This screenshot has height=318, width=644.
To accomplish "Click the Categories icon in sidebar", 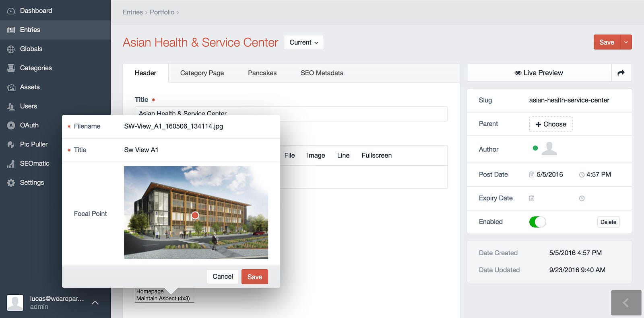I will pyautogui.click(x=11, y=68).
